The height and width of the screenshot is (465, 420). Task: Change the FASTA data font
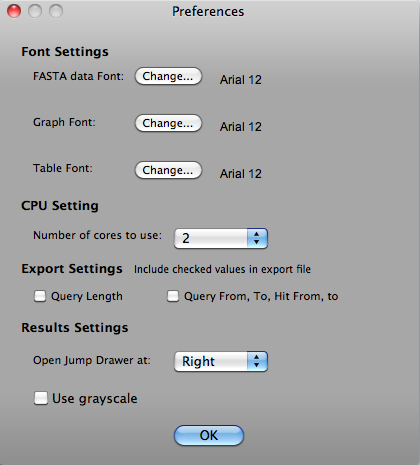pos(168,76)
